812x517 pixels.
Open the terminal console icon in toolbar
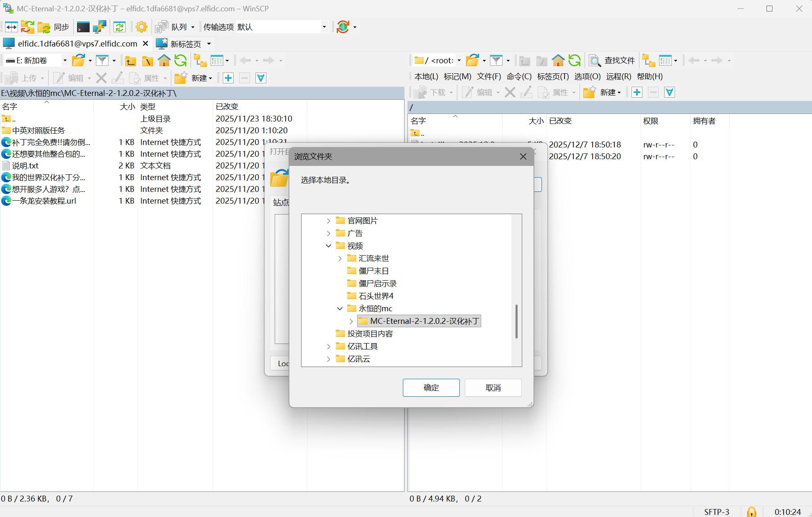click(83, 27)
